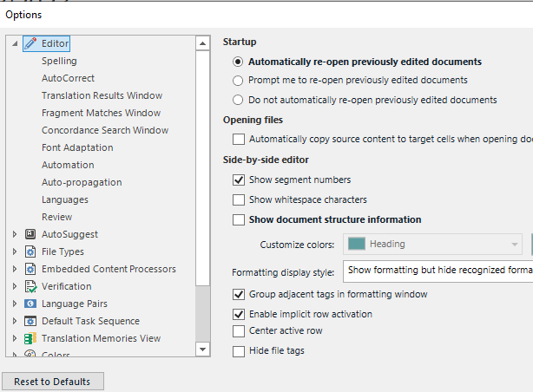The height and width of the screenshot is (392, 533).
Task: Click the File Types tree label
Action: pos(63,252)
